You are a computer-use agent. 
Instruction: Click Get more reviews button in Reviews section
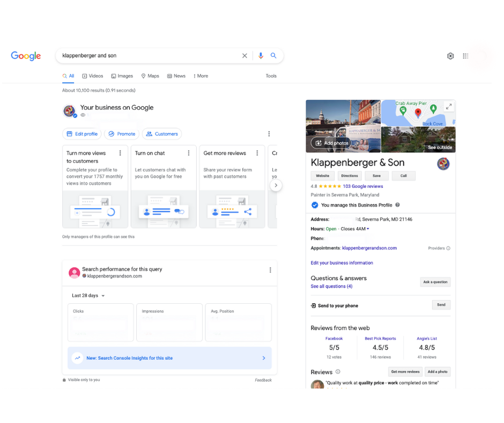pyautogui.click(x=405, y=372)
